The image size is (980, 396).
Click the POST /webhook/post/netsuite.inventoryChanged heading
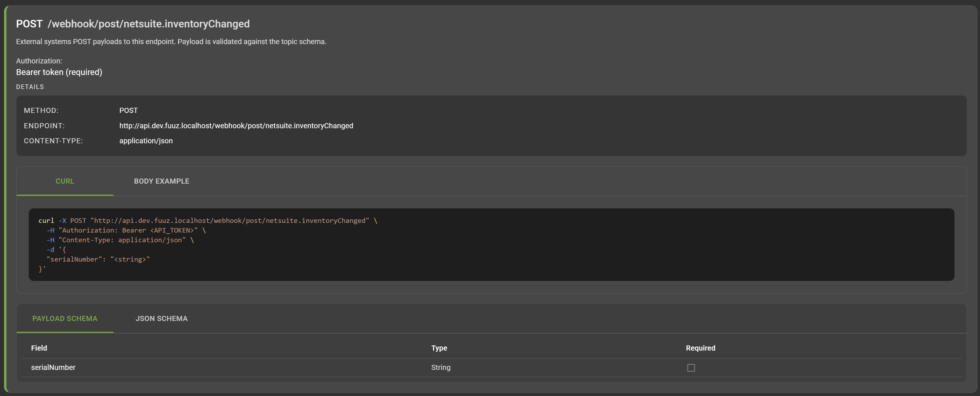coord(133,24)
